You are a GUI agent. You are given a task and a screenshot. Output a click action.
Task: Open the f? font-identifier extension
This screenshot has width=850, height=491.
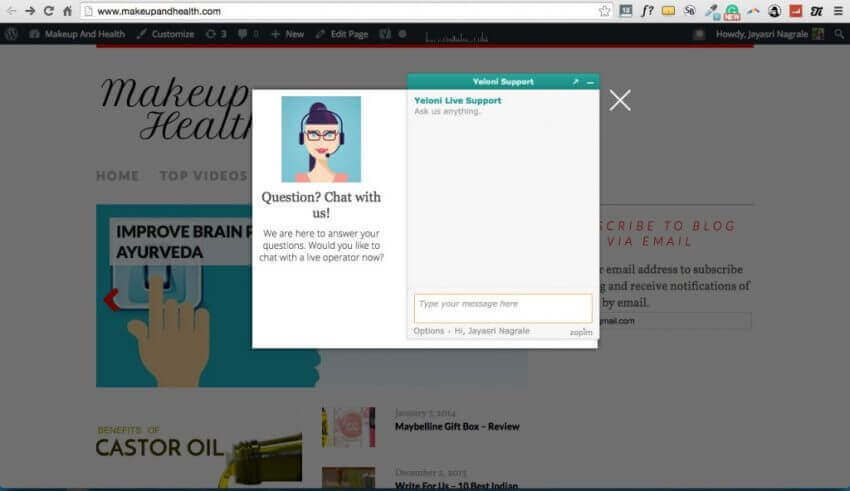[x=647, y=11]
